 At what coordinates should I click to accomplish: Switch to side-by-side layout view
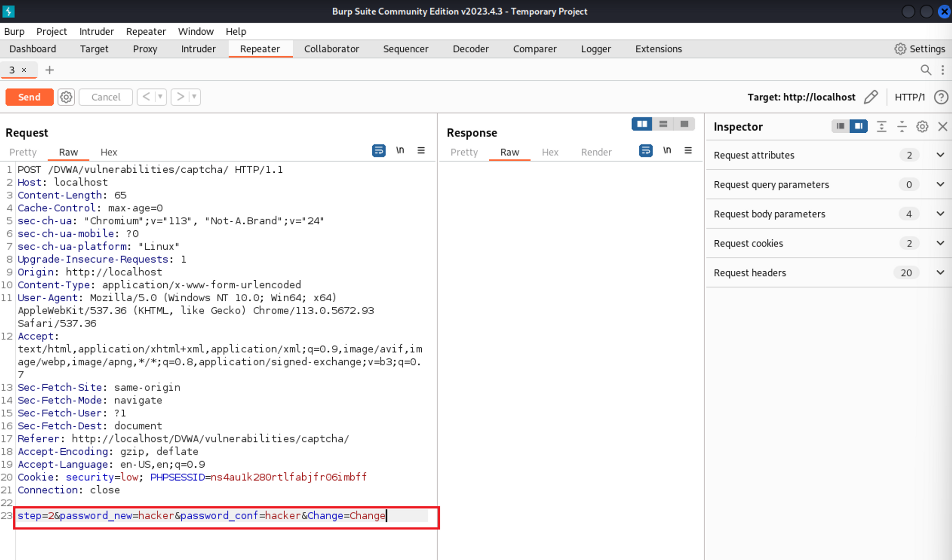[x=642, y=124]
